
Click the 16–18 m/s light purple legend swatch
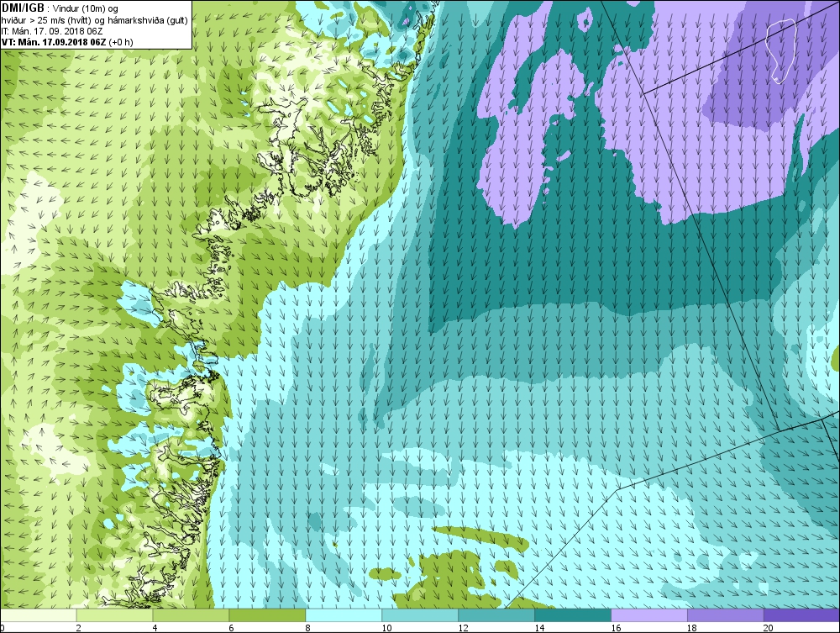[x=649, y=615]
